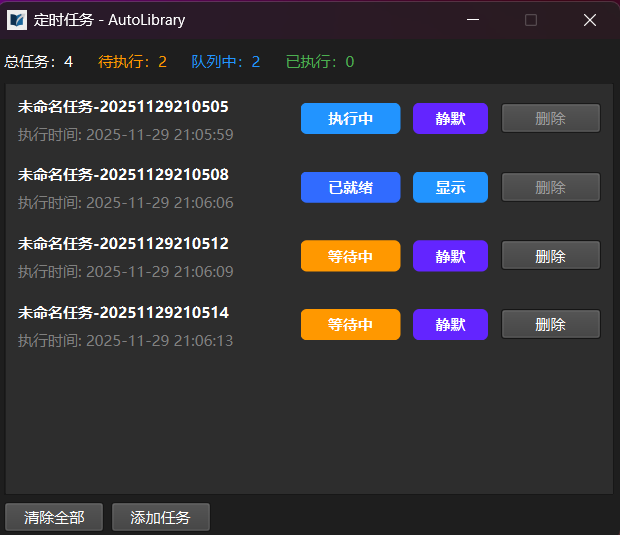The height and width of the screenshot is (535, 620).
Task: Click 已就绪 status for task ending 210508
Action: tap(350, 188)
